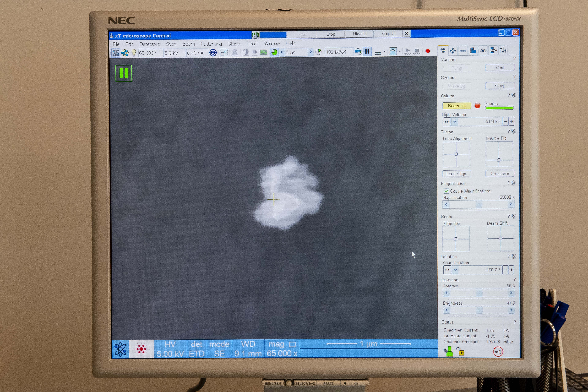588x392 pixels.
Task: Increase High Voltage with the plus button
Action: pyautogui.click(x=512, y=122)
